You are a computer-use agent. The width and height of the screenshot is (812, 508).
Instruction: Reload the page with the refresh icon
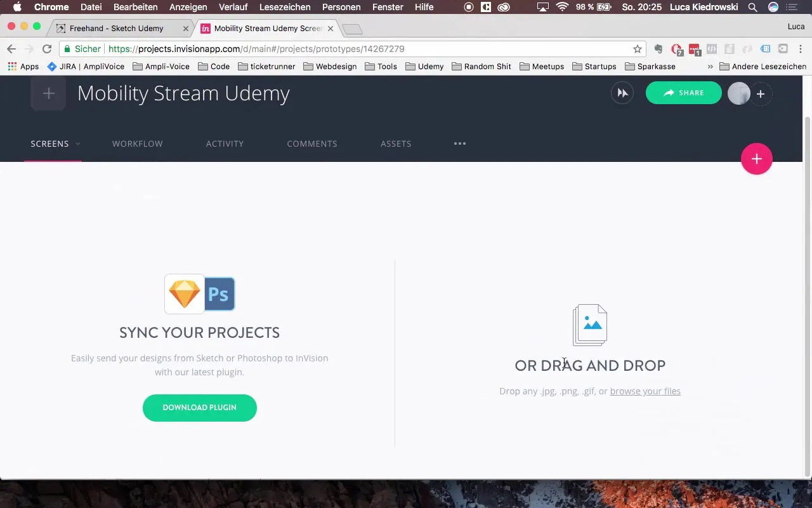pyautogui.click(x=46, y=49)
